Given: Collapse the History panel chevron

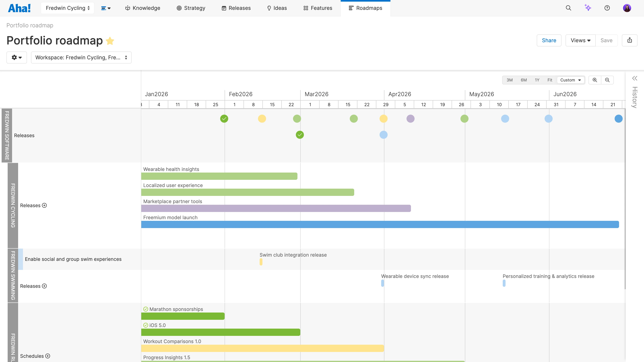Looking at the screenshot, I should (635, 78).
